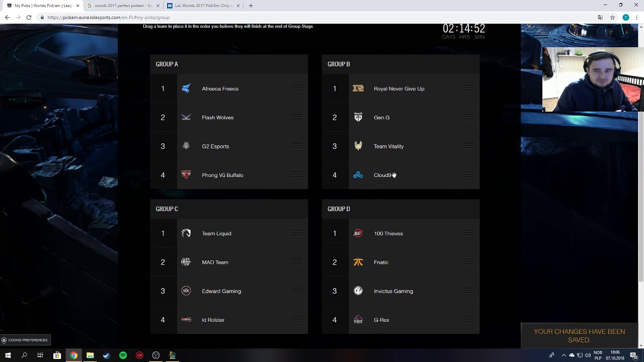Grab the drag handle on 100 Thieves row
The width and height of the screenshot is (644, 362).
point(469,233)
